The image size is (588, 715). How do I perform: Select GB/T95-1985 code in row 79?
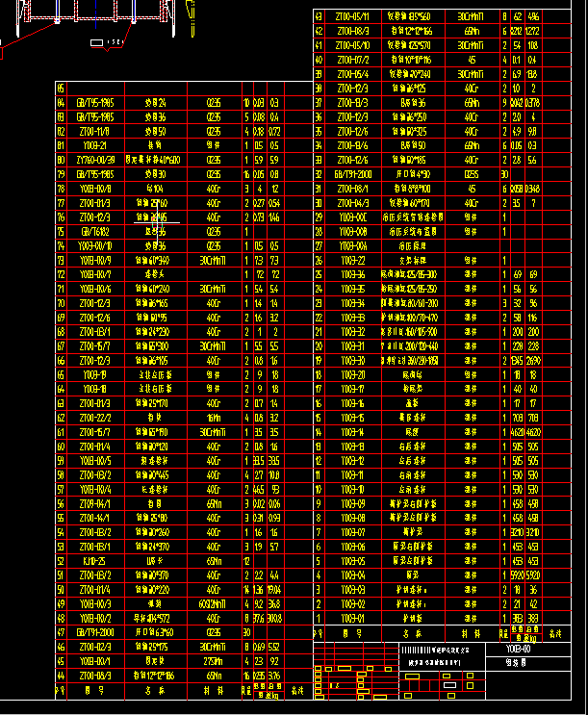[x=95, y=174]
